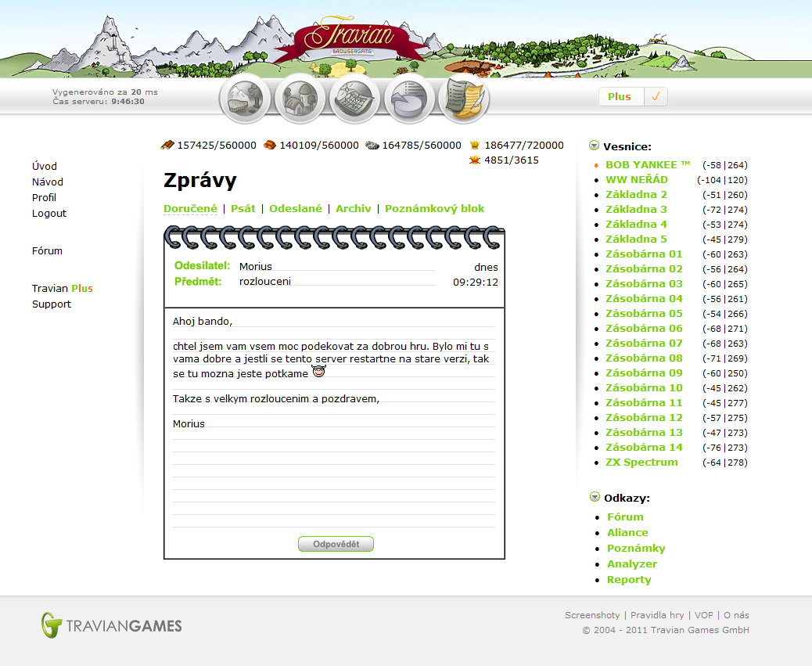Open Support in the side menu
The width and height of the screenshot is (812, 666).
[x=52, y=304]
